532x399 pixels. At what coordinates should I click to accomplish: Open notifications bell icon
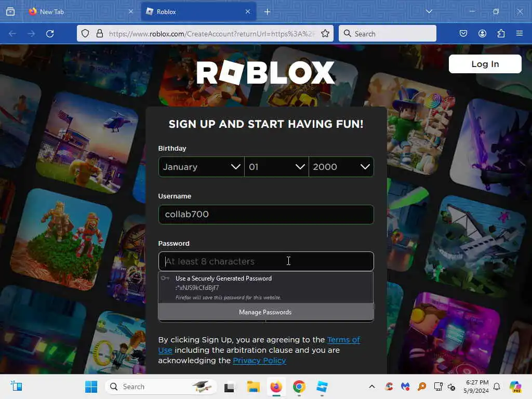[x=497, y=387]
